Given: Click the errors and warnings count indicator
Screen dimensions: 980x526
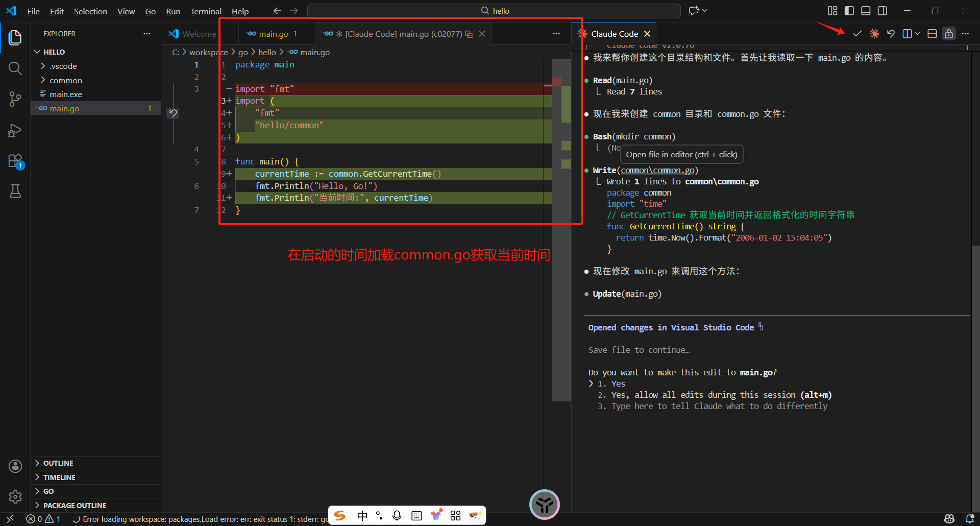Looking at the screenshot, I should [x=43, y=519].
